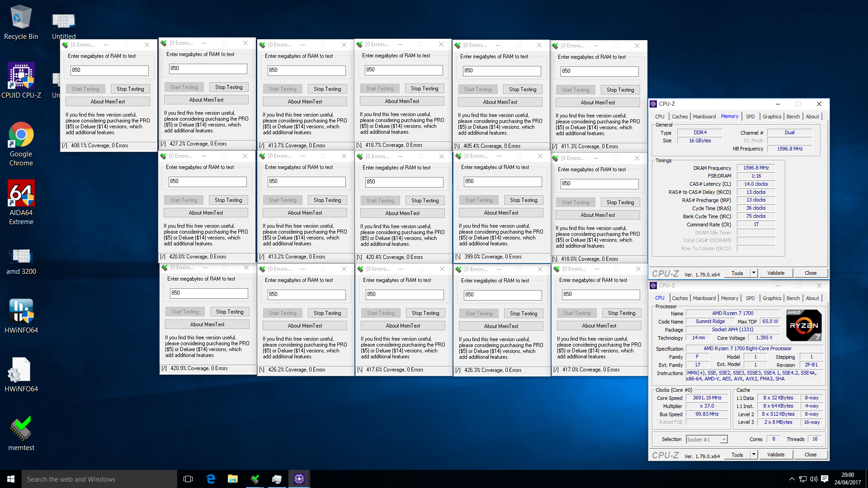
Task: Click the title icon of MemTest window showing 408.1% Coverage
Action: [65, 45]
